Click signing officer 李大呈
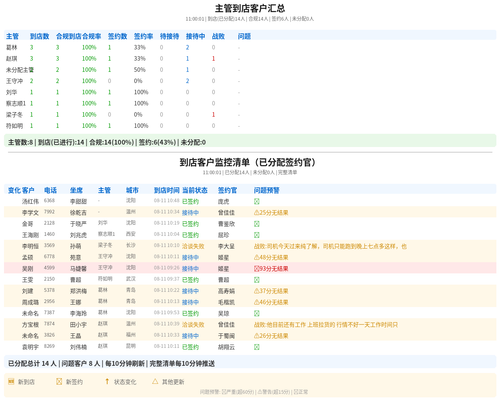Screen dimensions: 500x414 226,246
